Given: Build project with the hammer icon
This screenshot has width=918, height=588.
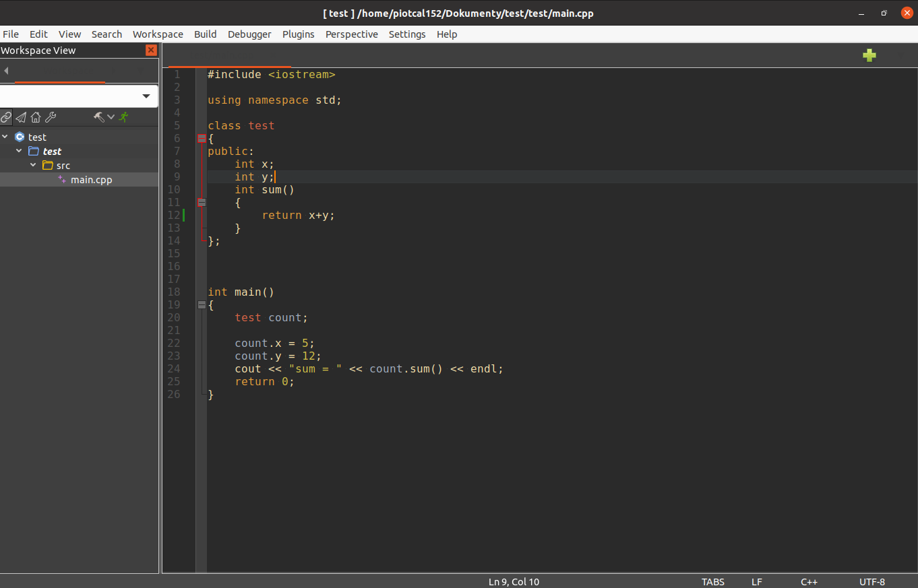Looking at the screenshot, I should pyautogui.click(x=99, y=117).
